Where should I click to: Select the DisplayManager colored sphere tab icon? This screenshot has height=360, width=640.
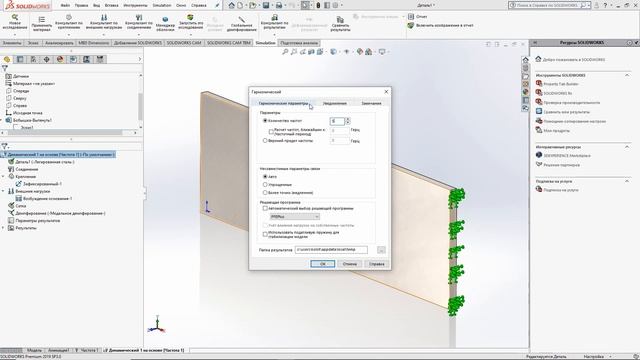[60, 60]
